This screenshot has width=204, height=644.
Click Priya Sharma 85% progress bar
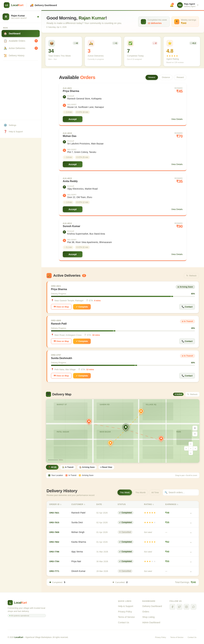(x=123, y=296)
